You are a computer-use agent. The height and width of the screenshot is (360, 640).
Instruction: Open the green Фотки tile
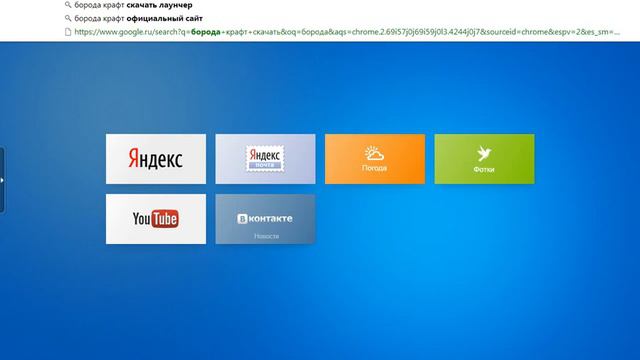[x=484, y=159]
